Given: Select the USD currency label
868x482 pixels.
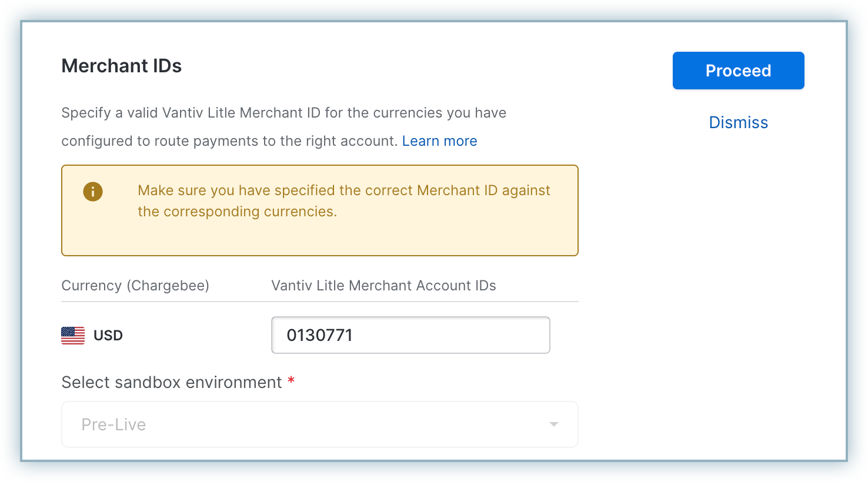Looking at the screenshot, I should pos(108,336).
